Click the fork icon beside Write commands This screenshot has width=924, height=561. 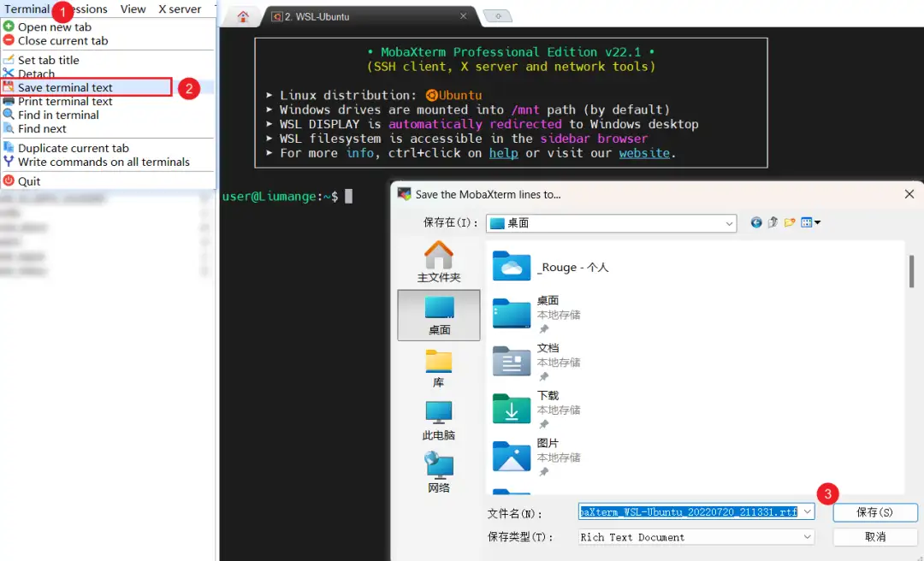(x=9, y=161)
